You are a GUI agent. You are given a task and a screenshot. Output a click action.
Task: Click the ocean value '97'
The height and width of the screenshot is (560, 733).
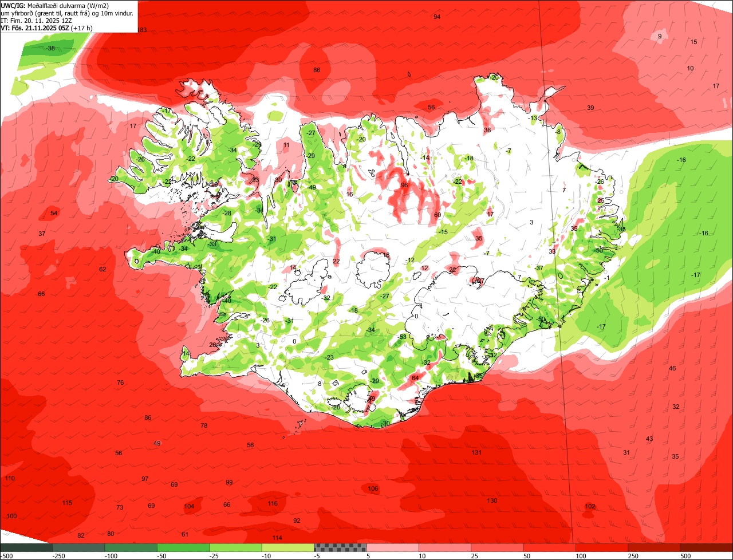click(x=145, y=479)
